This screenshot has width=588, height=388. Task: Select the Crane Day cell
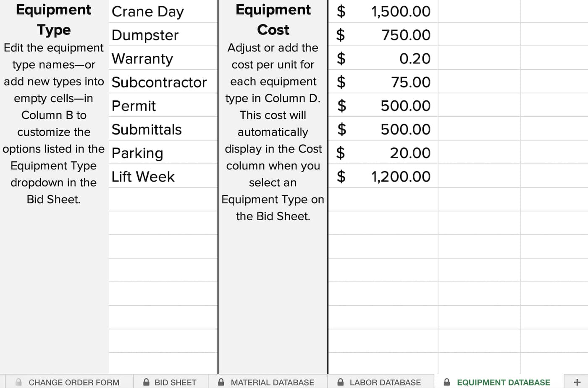tap(163, 11)
